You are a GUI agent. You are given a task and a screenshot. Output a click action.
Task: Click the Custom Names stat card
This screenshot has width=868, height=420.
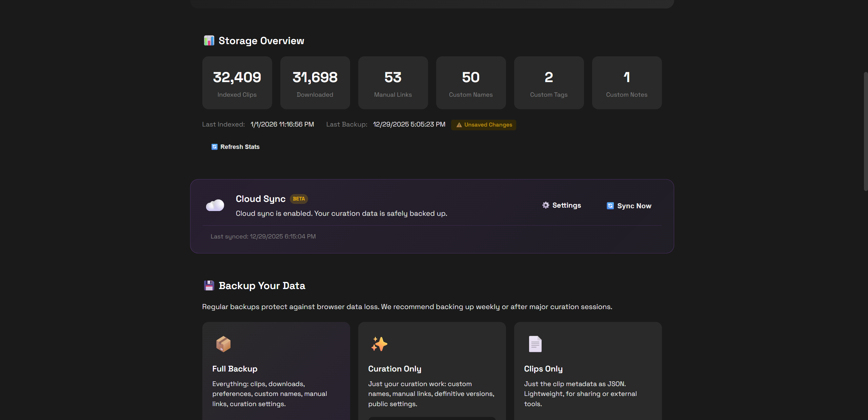point(471,83)
